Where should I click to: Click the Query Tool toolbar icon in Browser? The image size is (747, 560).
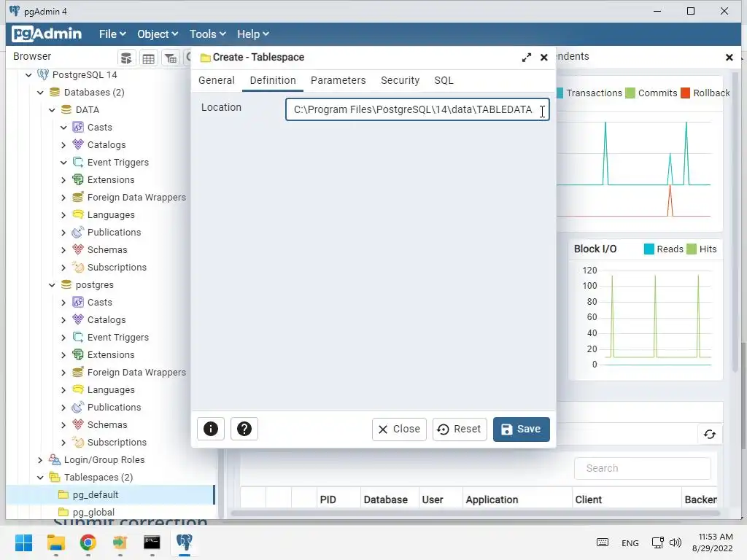point(126,58)
